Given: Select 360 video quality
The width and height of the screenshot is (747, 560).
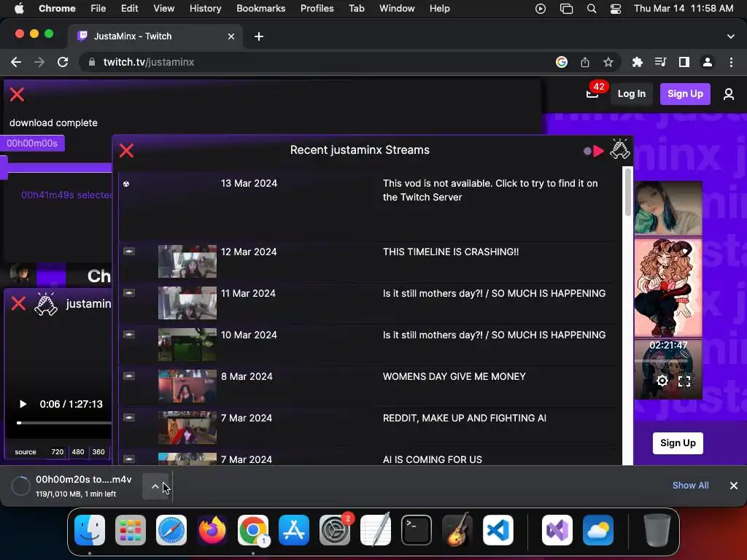Looking at the screenshot, I should 98,452.
